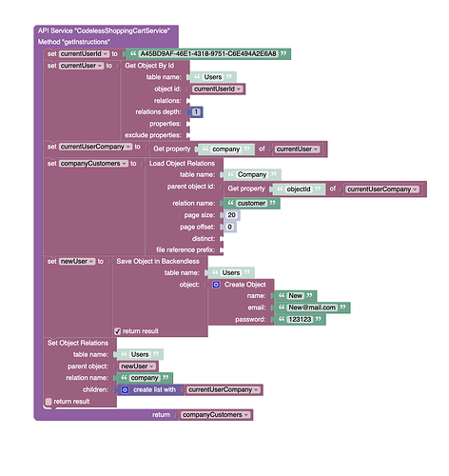The height and width of the screenshot is (476, 449).
Task: Open the create list with gear icon
Action: tap(125, 389)
